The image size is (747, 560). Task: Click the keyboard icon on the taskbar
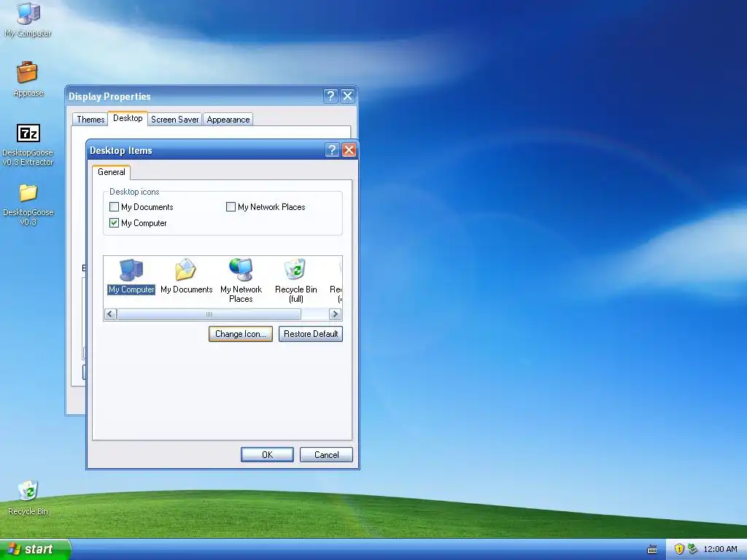[x=652, y=550]
